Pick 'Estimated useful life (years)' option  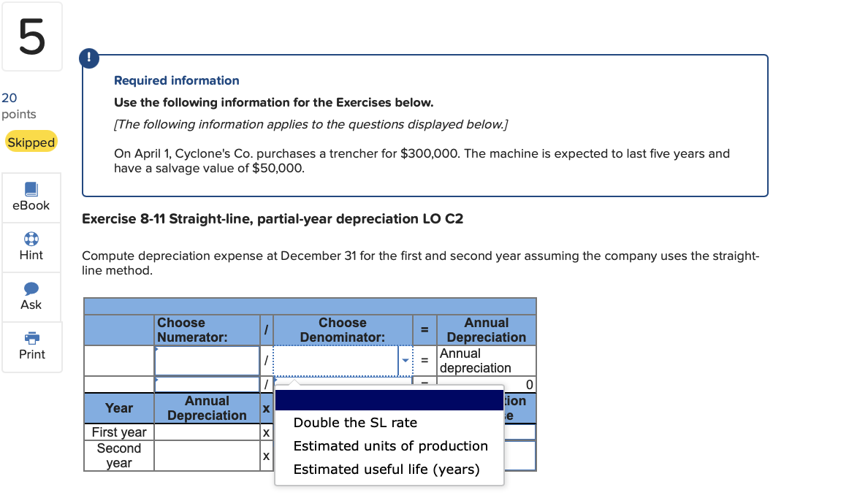387,470
